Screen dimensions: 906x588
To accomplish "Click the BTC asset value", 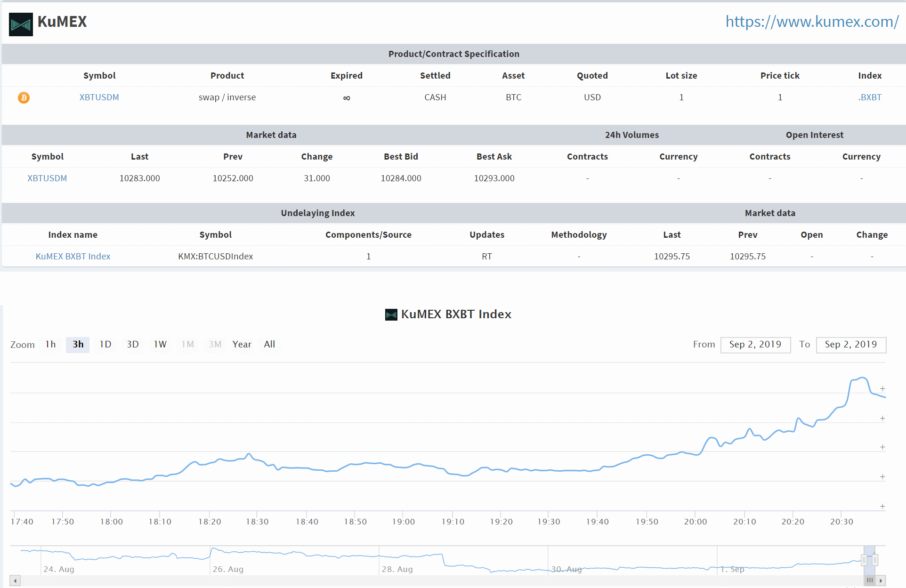I will pyautogui.click(x=514, y=97).
